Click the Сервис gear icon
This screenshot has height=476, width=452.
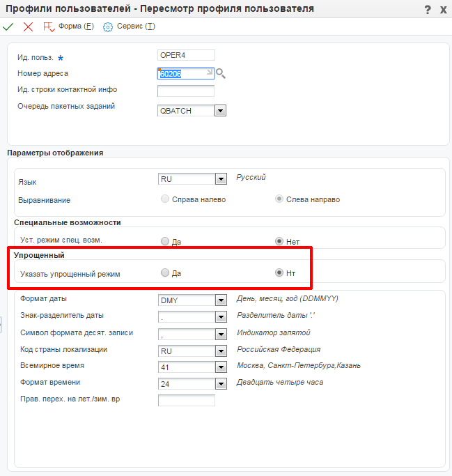pos(108,26)
